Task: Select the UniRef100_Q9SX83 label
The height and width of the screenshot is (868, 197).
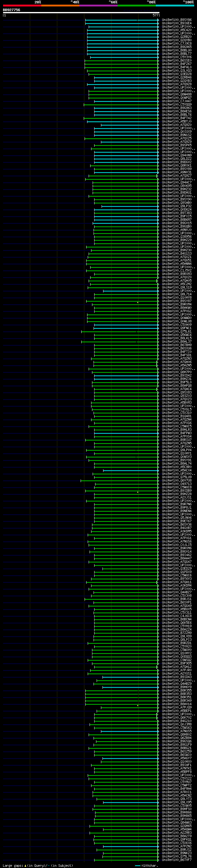Action: pos(177,392)
